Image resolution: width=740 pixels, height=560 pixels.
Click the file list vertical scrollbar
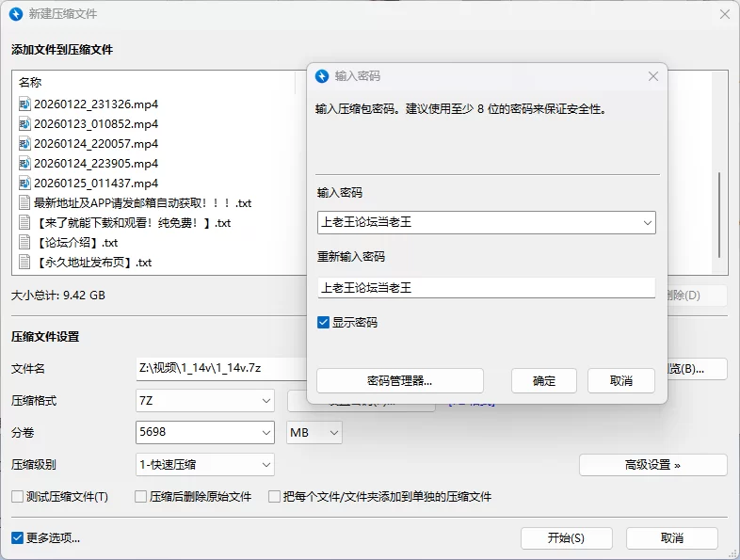coord(719,216)
